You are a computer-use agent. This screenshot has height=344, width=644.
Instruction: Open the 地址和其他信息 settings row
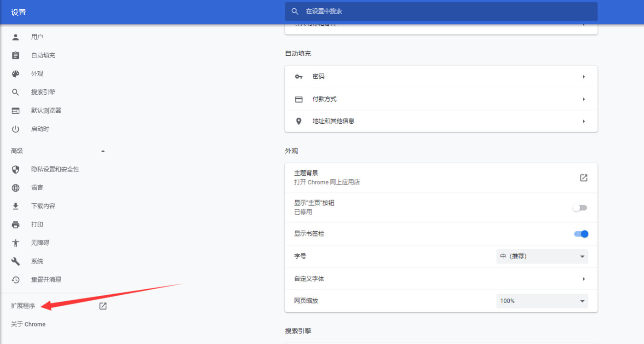[441, 121]
